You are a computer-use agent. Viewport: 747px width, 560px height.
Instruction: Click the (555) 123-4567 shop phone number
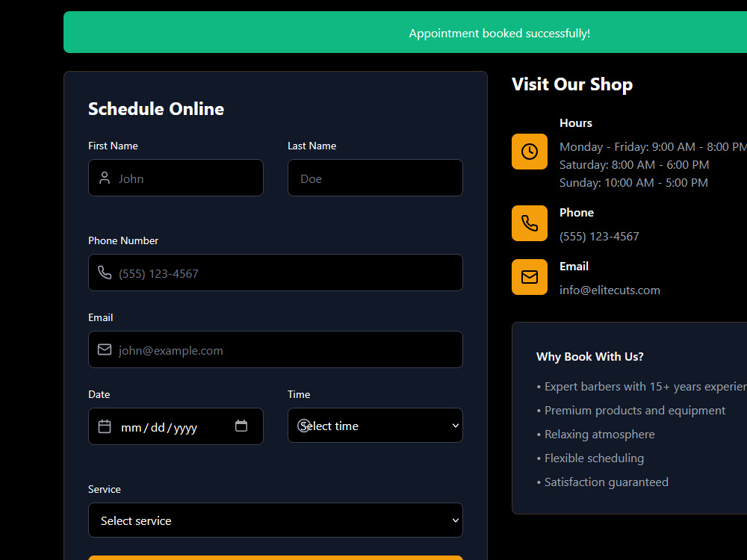(x=599, y=236)
